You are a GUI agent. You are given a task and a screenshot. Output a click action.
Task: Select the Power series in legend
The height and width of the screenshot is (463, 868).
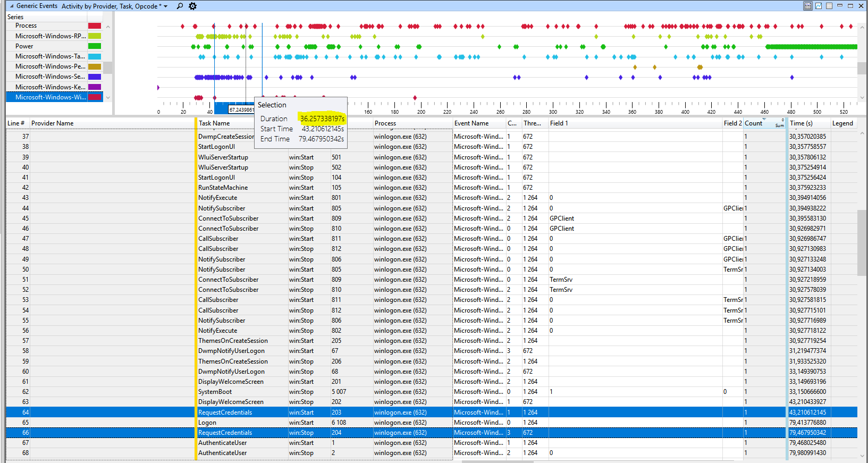coord(24,46)
